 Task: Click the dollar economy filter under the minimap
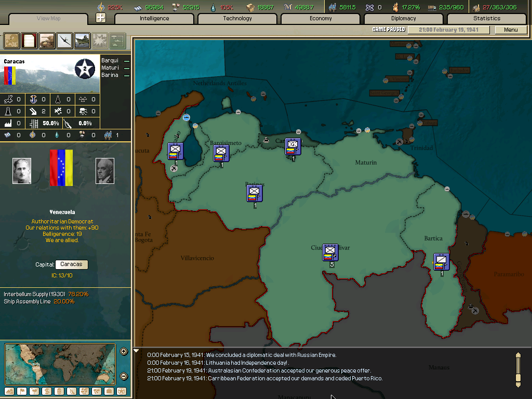click(x=47, y=391)
